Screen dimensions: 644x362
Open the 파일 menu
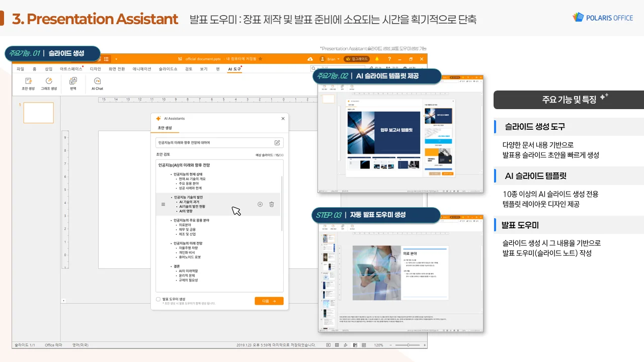(x=20, y=69)
